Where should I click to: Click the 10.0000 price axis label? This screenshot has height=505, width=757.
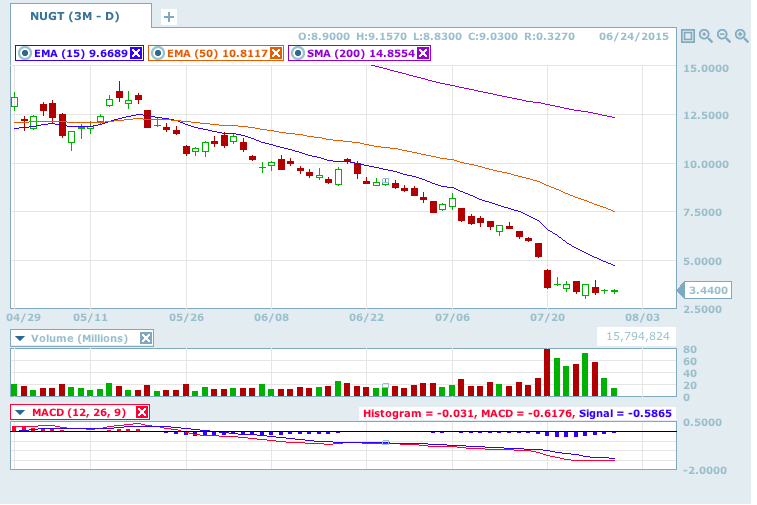pos(706,164)
